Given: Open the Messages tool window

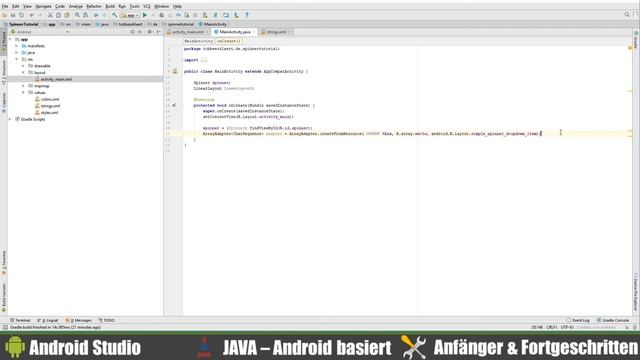Looking at the screenshot, I should point(78,320).
